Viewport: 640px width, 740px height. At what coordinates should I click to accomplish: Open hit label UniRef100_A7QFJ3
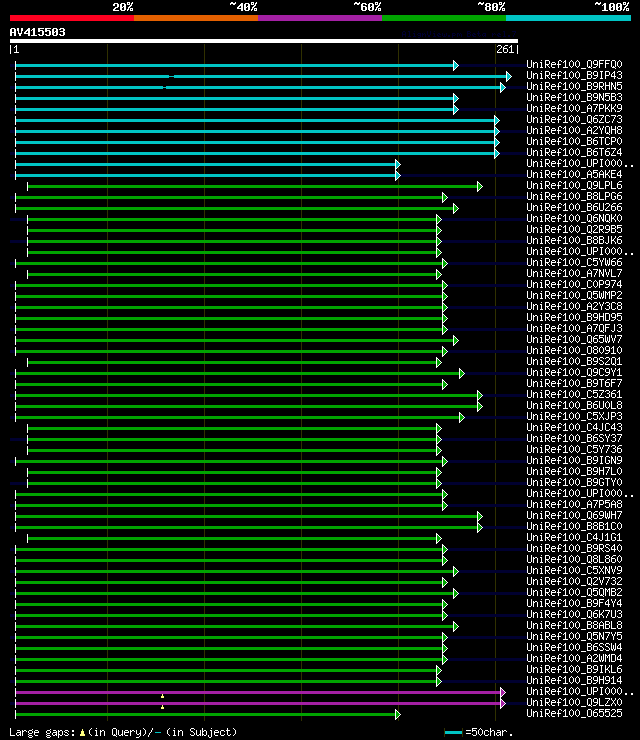tap(574, 328)
